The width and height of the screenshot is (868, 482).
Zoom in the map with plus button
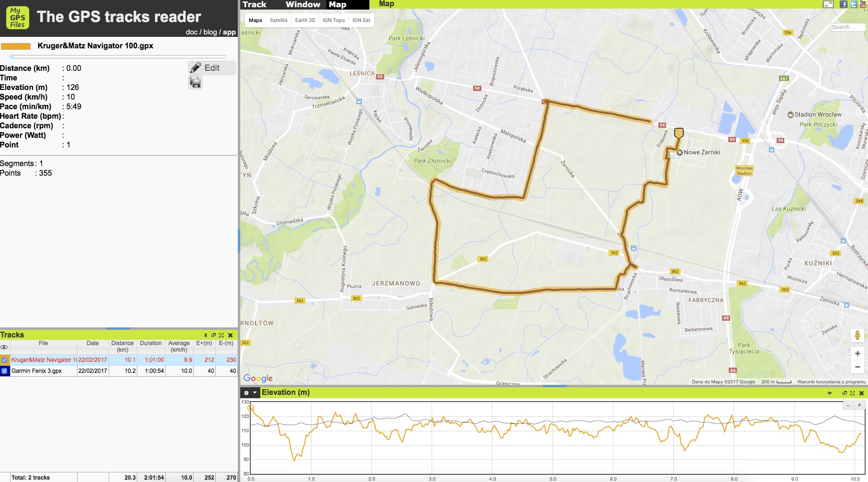tap(857, 354)
